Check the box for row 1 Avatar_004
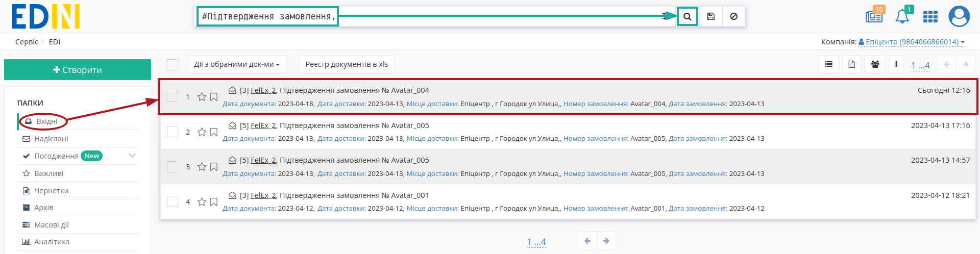This screenshot has width=980, height=254. [173, 96]
